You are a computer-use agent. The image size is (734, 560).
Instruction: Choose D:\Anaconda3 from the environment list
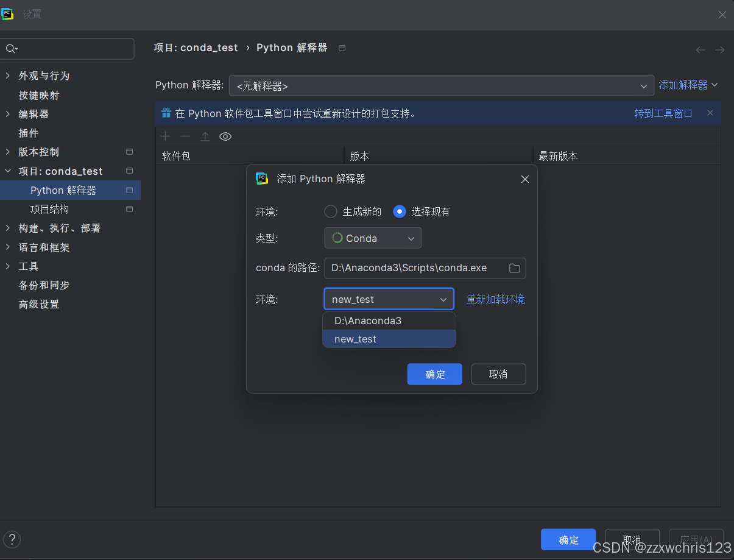coord(389,321)
